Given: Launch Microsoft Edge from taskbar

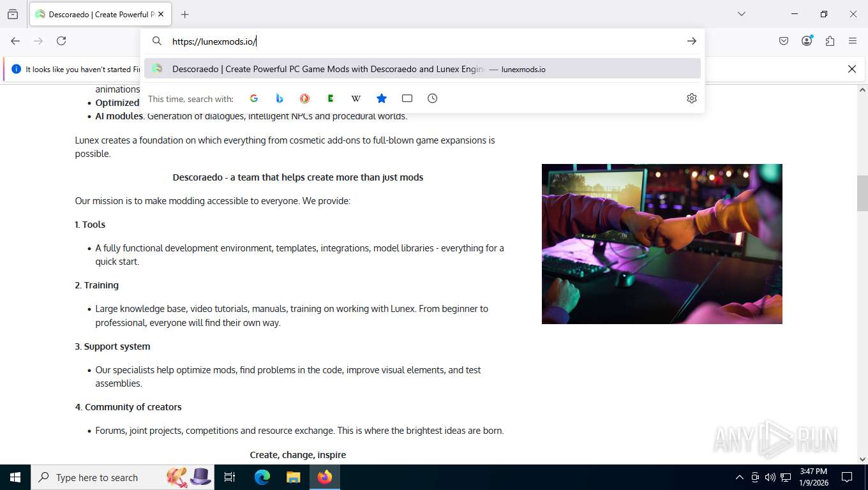Looking at the screenshot, I should pos(262,477).
